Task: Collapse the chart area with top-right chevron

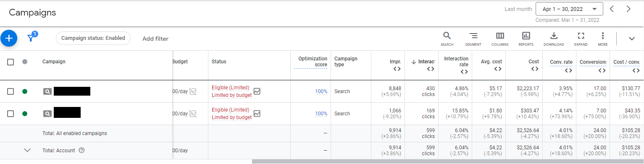Action: pos(632,39)
